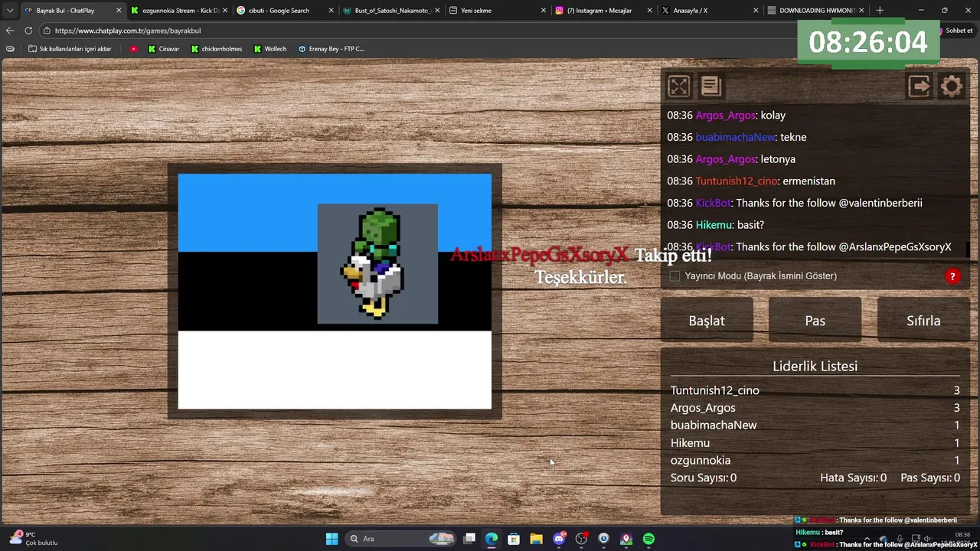Click the Başlat button

click(x=707, y=321)
